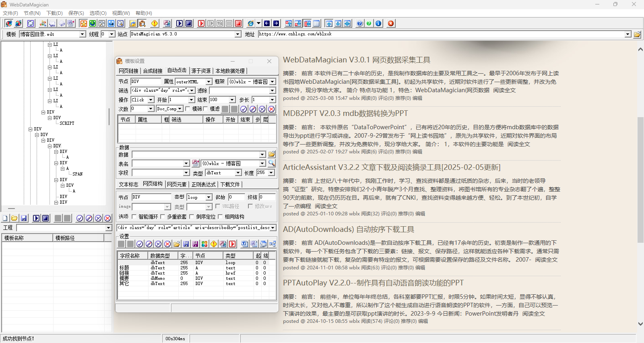Screen dimensions: 644x343
Task: Click the colorful four-square icon in 设置 toolbar
Action: [204, 244]
